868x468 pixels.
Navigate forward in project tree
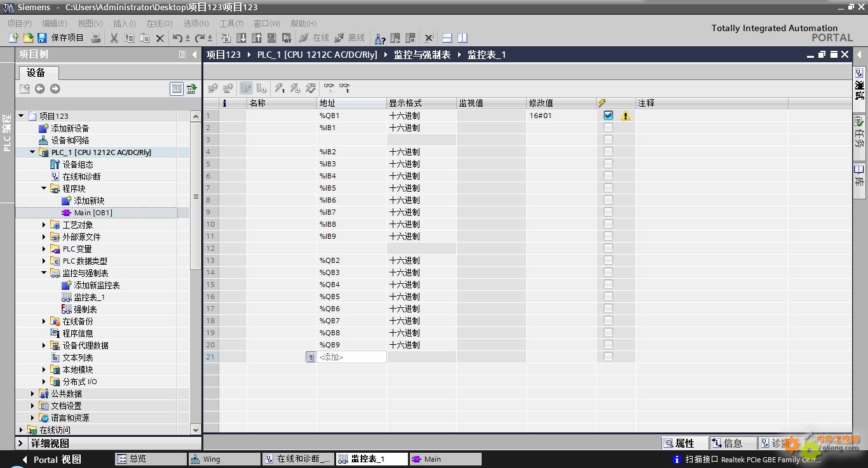[x=55, y=89]
